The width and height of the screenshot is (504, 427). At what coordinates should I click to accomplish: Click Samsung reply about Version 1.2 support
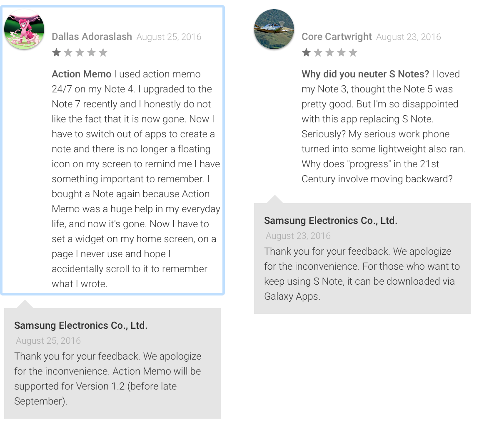(x=107, y=379)
